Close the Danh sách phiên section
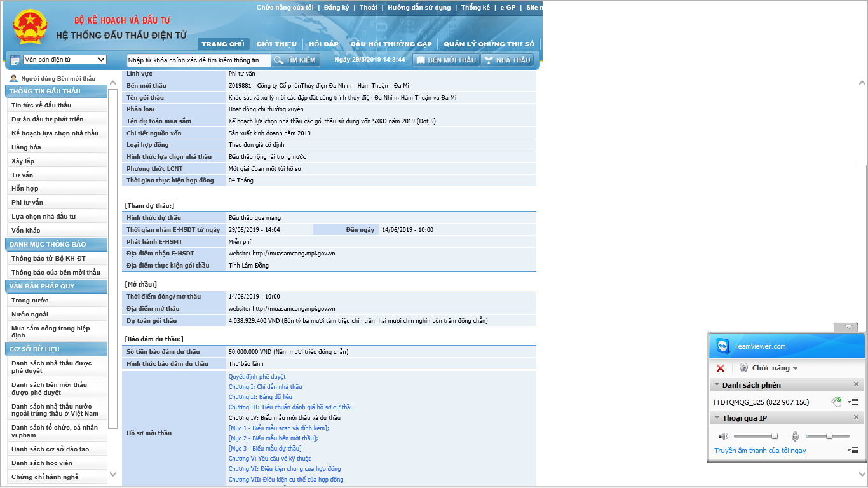 pyautogui.click(x=856, y=384)
